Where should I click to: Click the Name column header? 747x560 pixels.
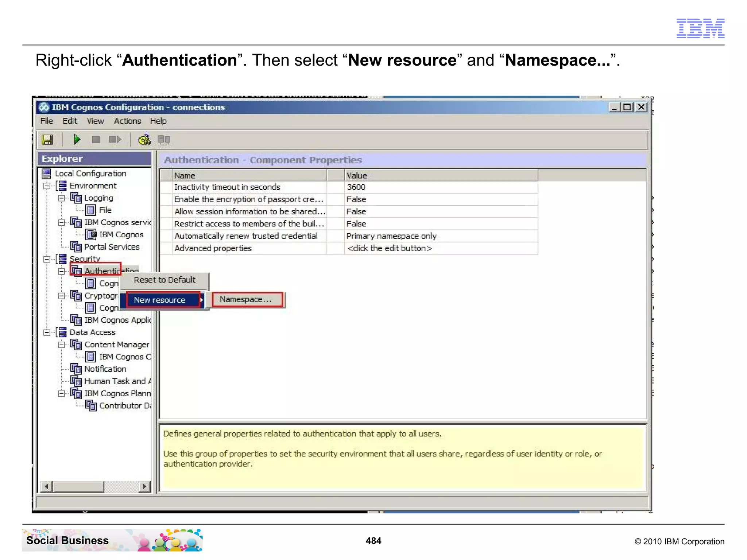(249, 175)
